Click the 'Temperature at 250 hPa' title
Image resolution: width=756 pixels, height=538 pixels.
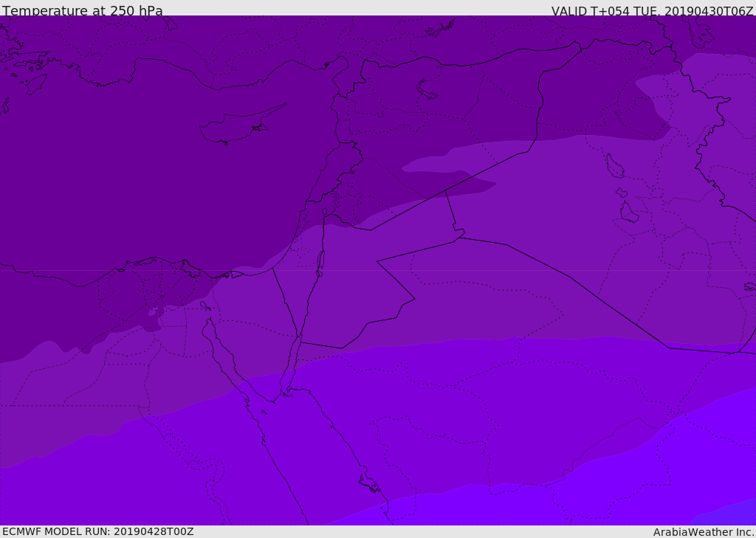coord(83,10)
